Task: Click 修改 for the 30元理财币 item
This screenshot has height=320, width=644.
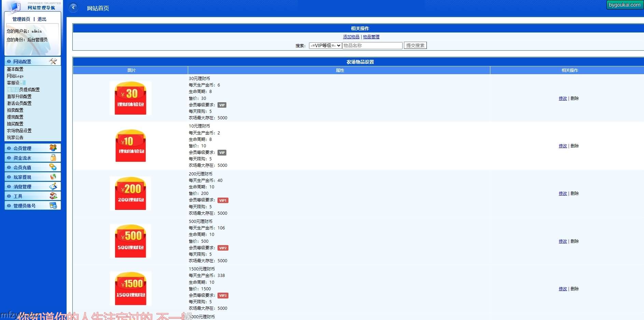Action: click(562, 98)
